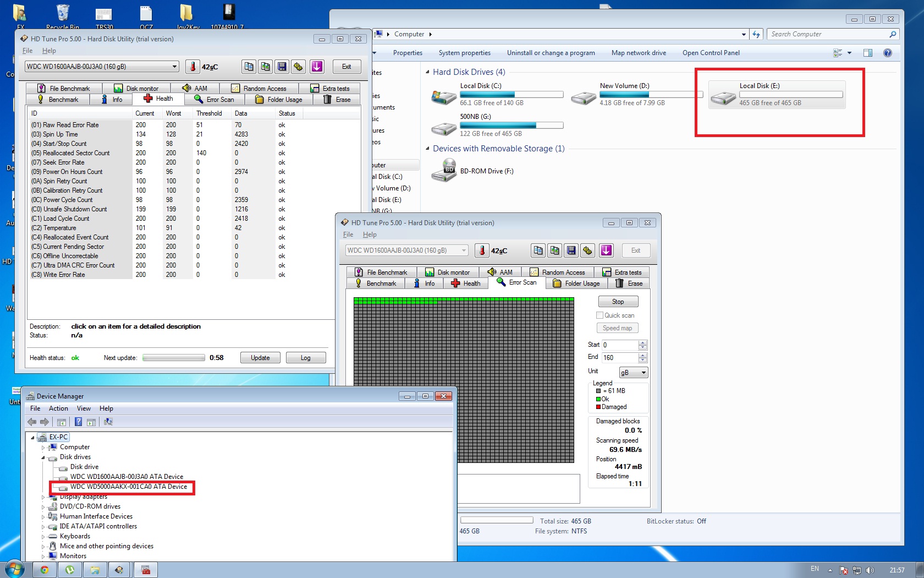Stop the running error scan
The width and height of the screenshot is (924, 578).
click(618, 302)
